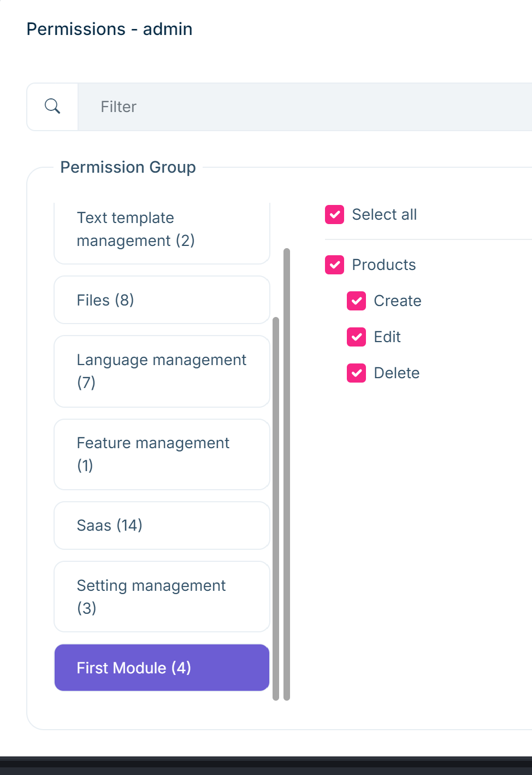Click the Delete label text
532x775 pixels.
coord(397,373)
